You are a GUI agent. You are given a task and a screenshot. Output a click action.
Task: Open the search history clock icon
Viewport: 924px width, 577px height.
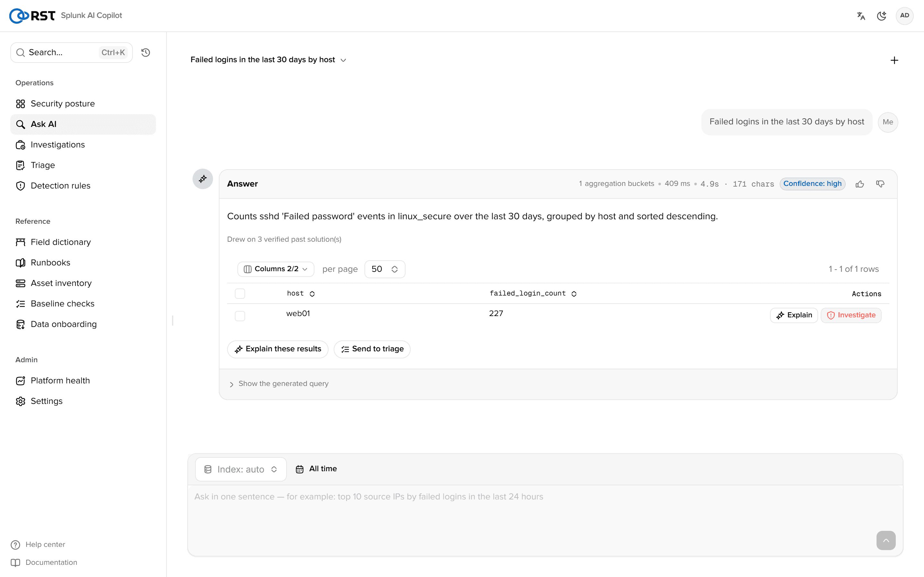tap(145, 52)
